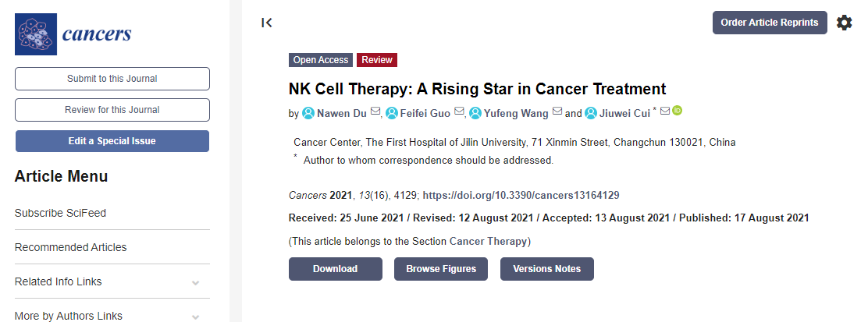868x322 pixels.
Task: Expand More by Authors Links chevron
Action: [195, 317]
